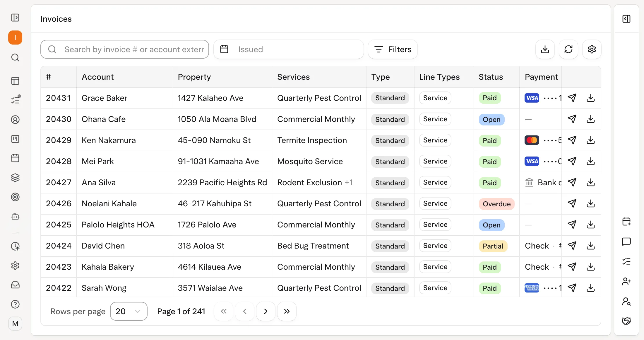Send invoice 20431 for Grace Baker
644x340 pixels.
click(572, 98)
